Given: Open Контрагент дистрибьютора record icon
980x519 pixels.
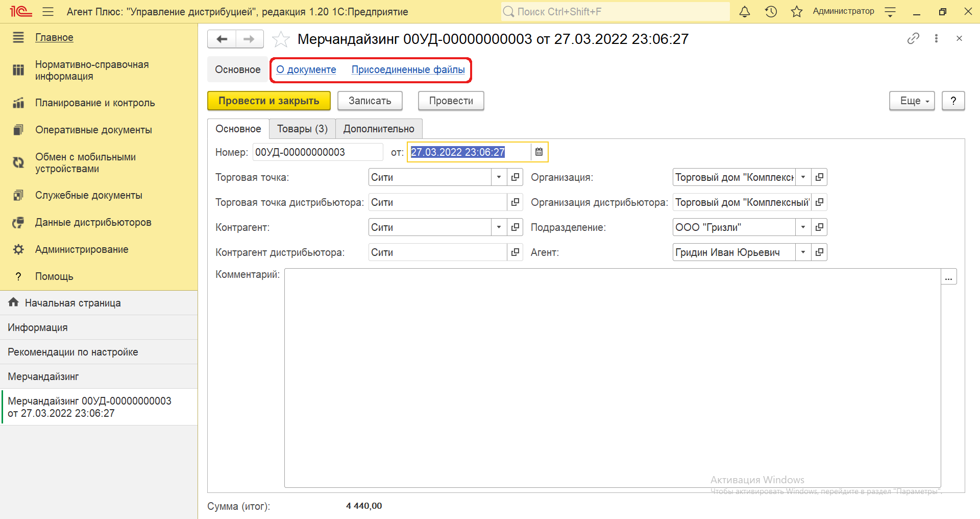Looking at the screenshot, I should point(515,252).
